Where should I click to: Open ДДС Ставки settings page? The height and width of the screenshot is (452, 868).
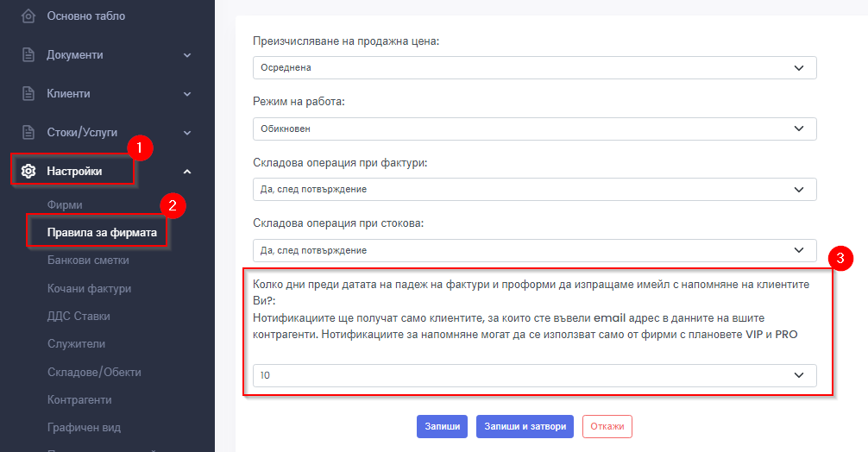79,316
